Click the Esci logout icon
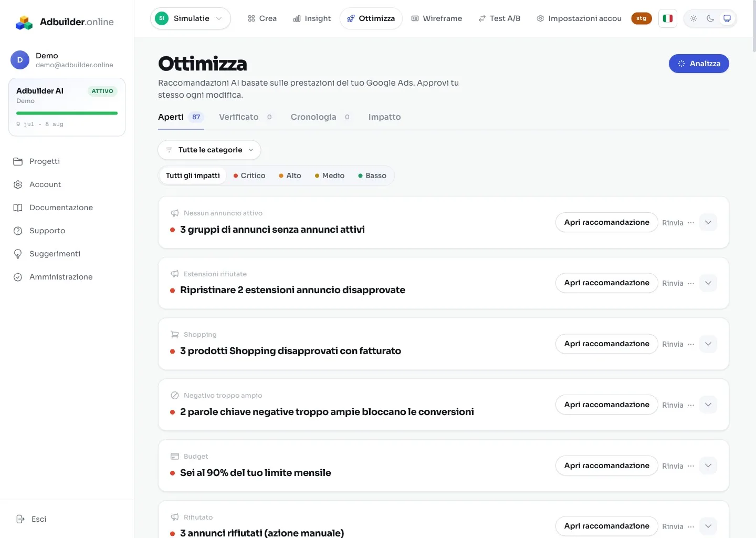The image size is (756, 538). click(x=20, y=519)
